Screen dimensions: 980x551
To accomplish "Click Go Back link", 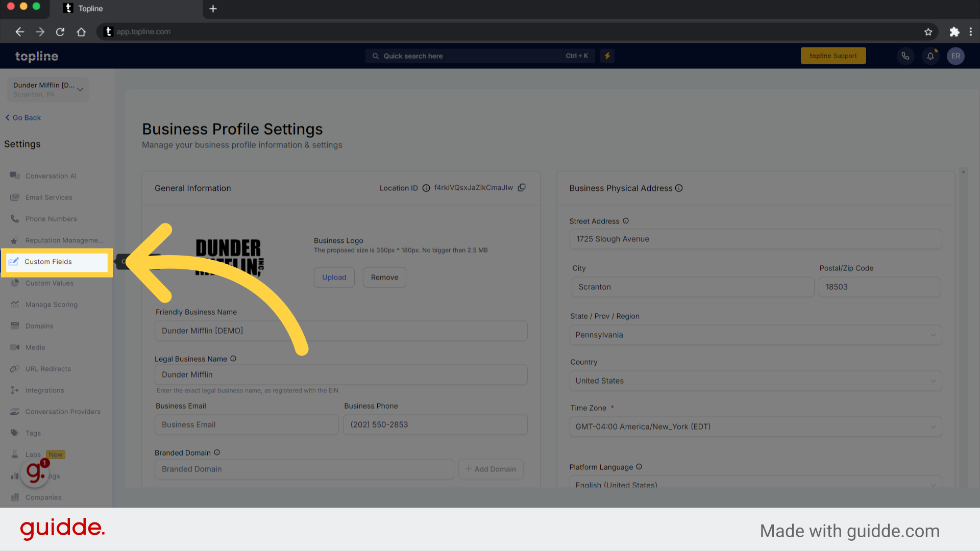I will [x=23, y=118].
